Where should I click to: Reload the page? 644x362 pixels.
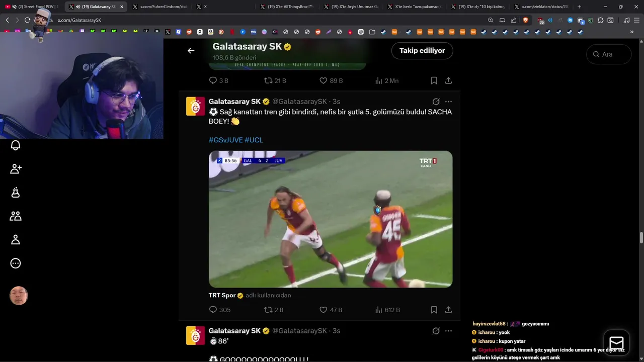coord(27,20)
